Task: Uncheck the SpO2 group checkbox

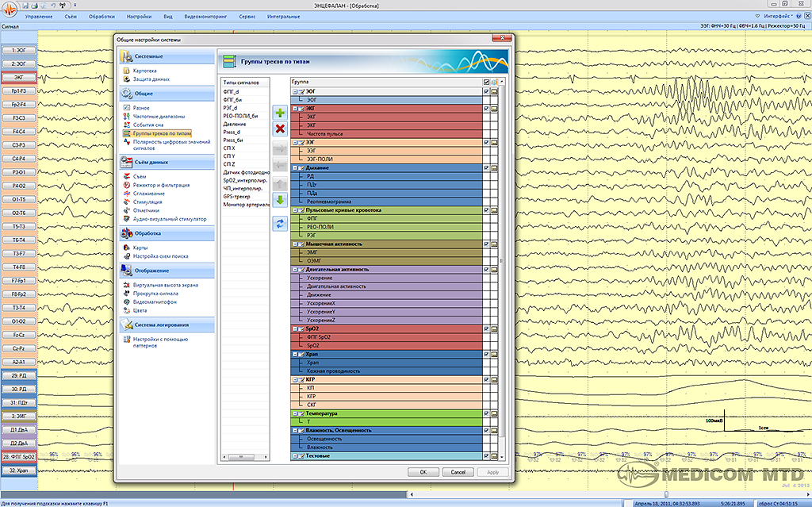Action: pyautogui.click(x=486, y=328)
